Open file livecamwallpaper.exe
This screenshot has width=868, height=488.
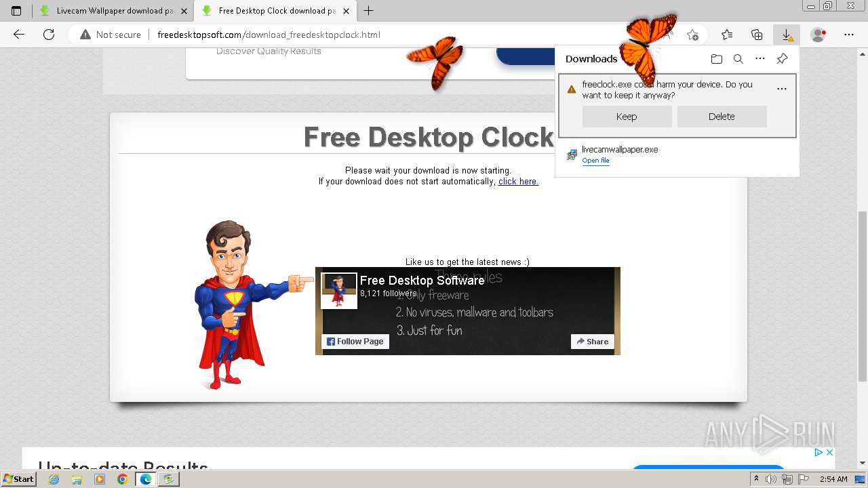[x=595, y=161]
